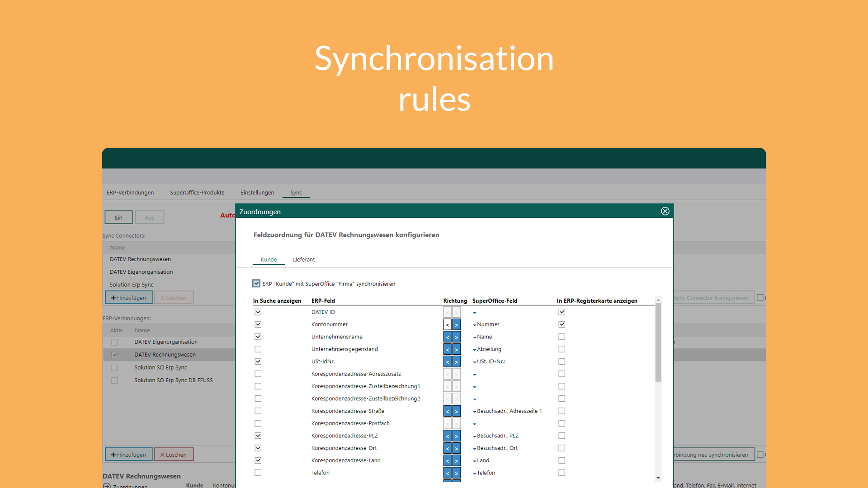Select the Sync tab
This screenshot has width=868, height=488.
coord(296,192)
